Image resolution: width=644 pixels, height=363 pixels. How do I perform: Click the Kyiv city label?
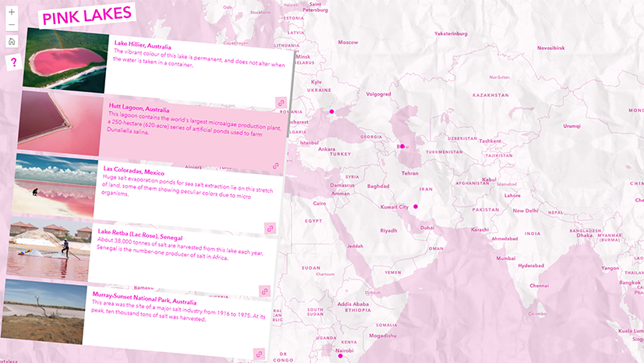(x=317, y=82)
